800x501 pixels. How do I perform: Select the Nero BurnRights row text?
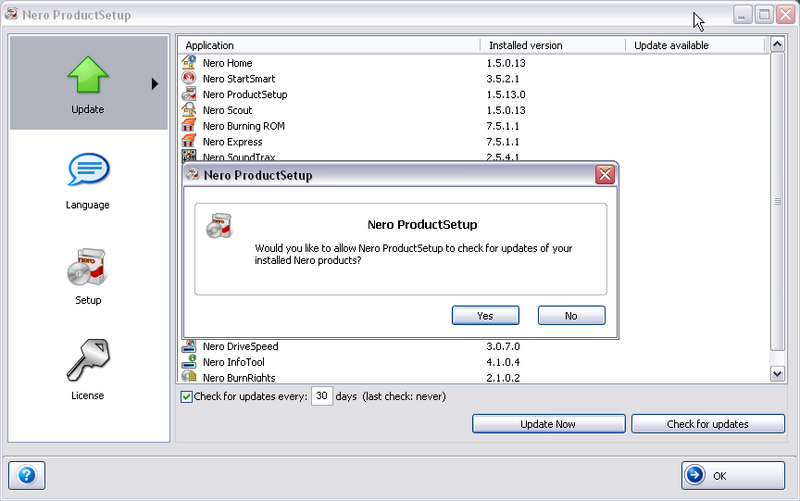click(239, 378)
